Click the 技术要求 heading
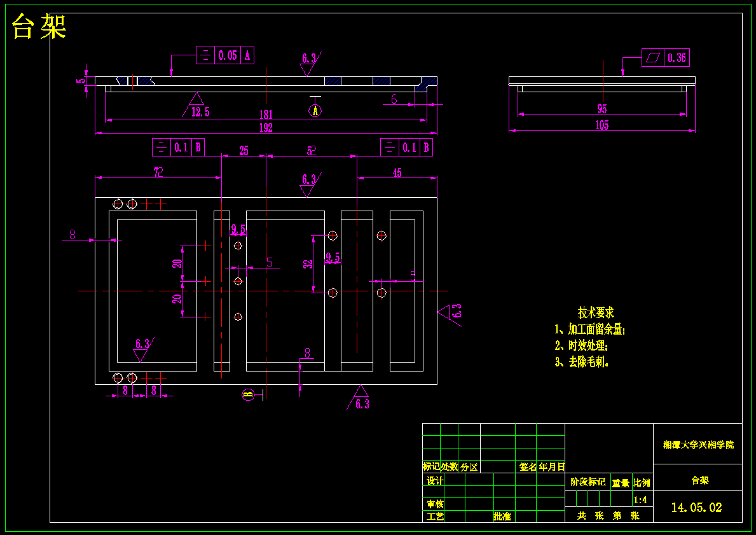The image size is (756, 535). point(596,312)
